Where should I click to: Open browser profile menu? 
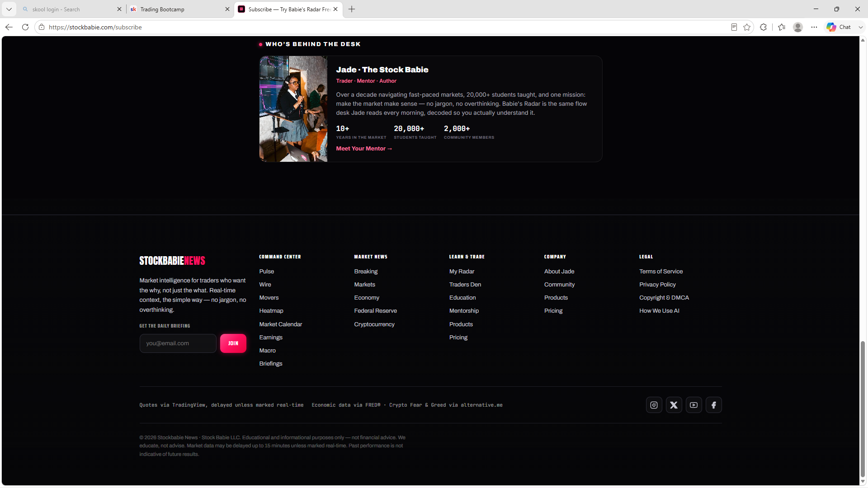click(798, 27)
